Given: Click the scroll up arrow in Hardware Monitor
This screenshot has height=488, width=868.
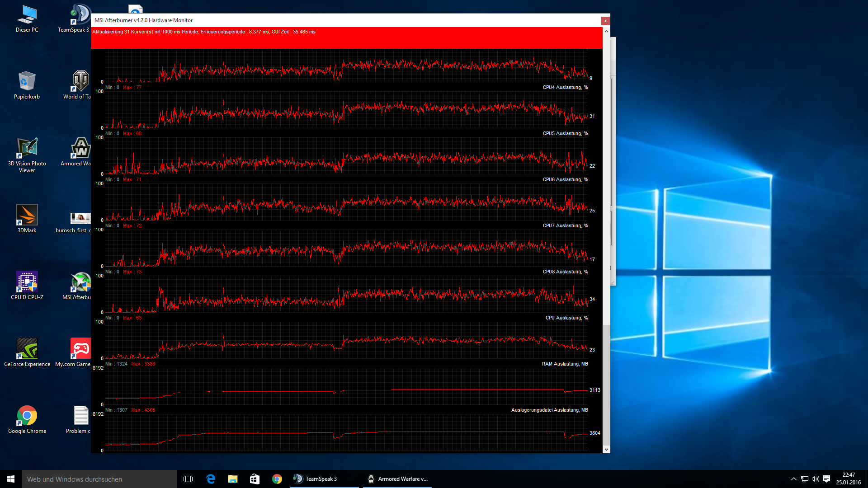Looking at the screenshot, I should coord(606,31).
